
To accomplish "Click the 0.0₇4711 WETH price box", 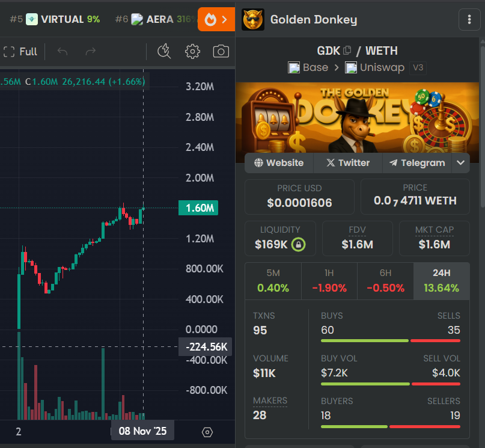I will pyautogui.click(x=415, y=197).
